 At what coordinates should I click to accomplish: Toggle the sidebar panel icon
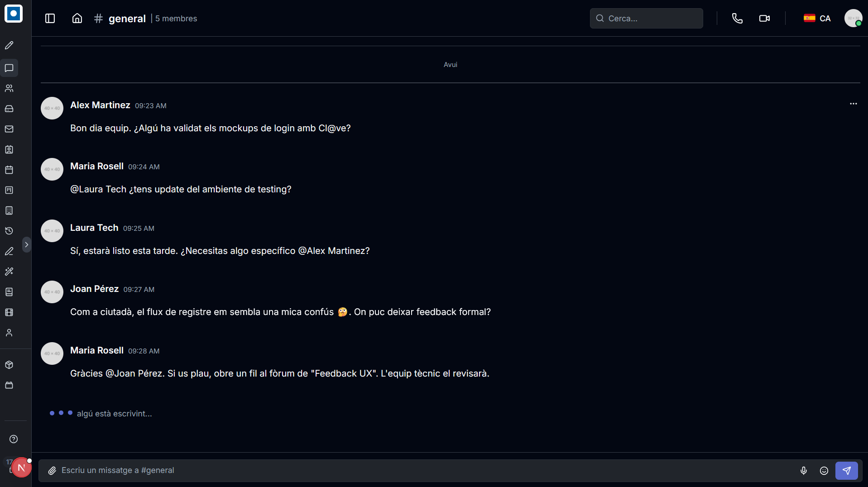tap(50, 18)
